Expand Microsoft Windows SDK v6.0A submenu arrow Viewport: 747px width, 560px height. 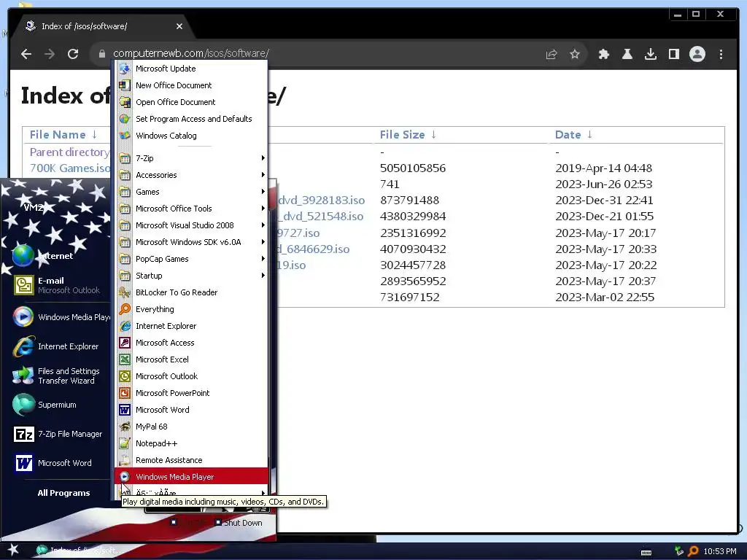click(263, 242)
